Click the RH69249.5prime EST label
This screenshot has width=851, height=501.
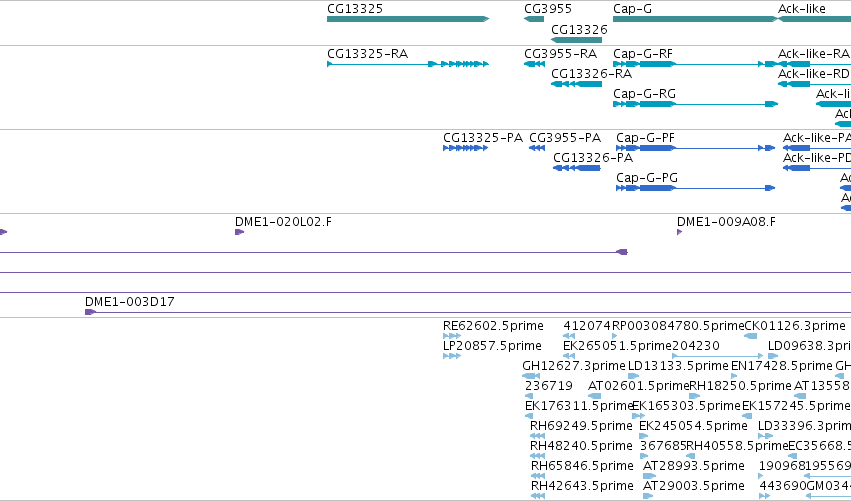581,426
